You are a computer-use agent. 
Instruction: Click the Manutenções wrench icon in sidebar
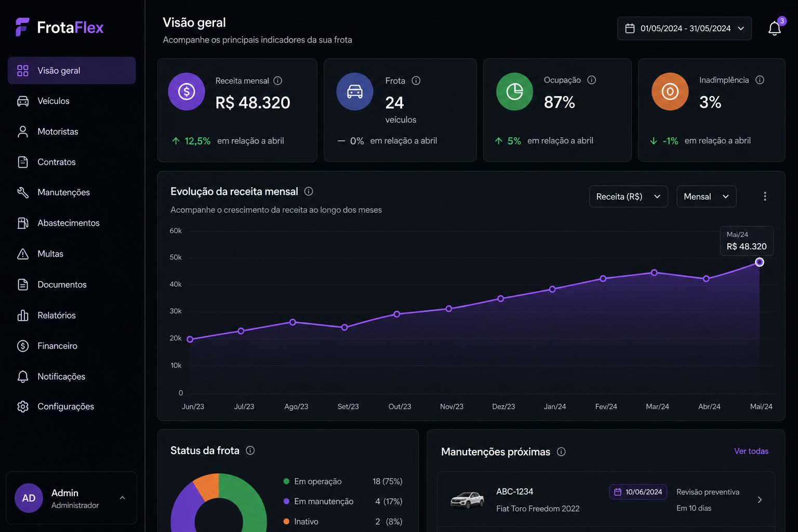pos(23,192)
